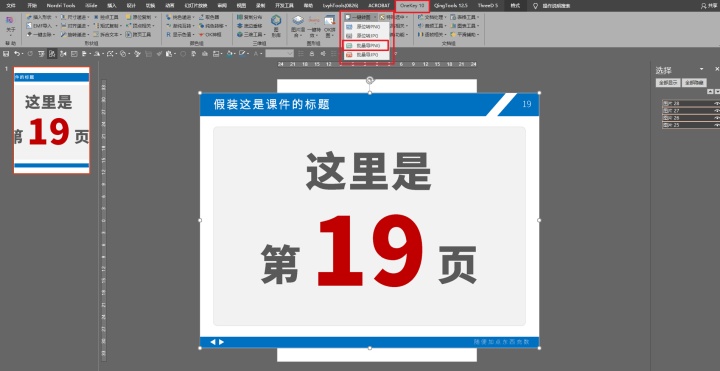720x371 pixels.
Task: Open the iSlide ribbon tab
Action: [x=91, y=6]
